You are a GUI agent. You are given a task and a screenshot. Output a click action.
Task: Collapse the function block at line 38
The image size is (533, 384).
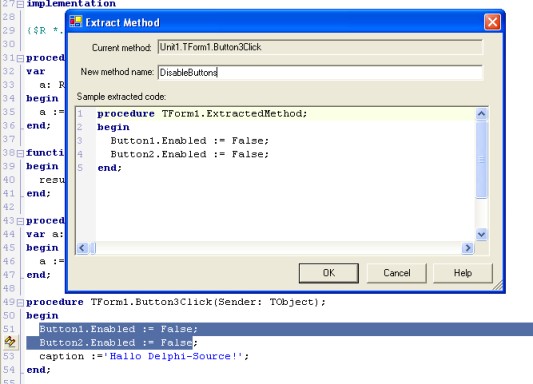click(x=20, y=153)
